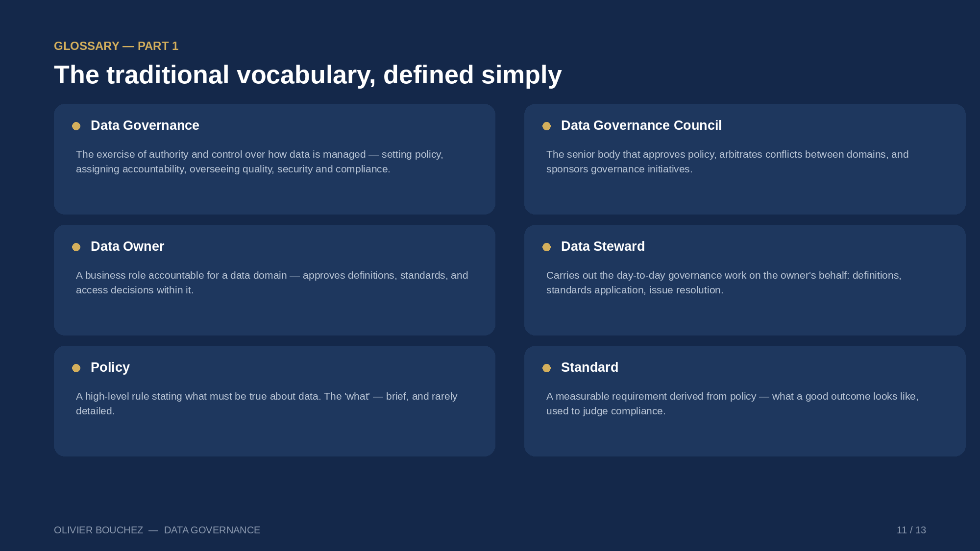Image resolution: width=980 pixels, height=551 pixels.
Task: Select the bullet marker next to Policy
Action: pos(76,368)
